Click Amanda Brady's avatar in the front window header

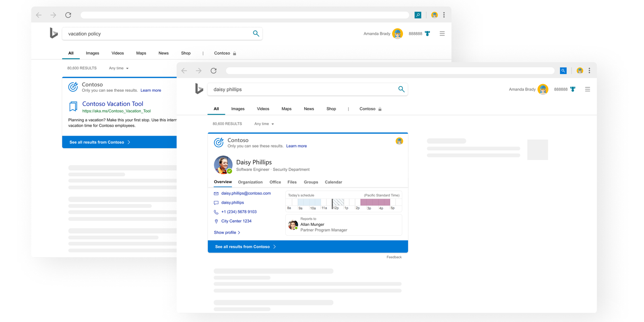pos(543,89)
